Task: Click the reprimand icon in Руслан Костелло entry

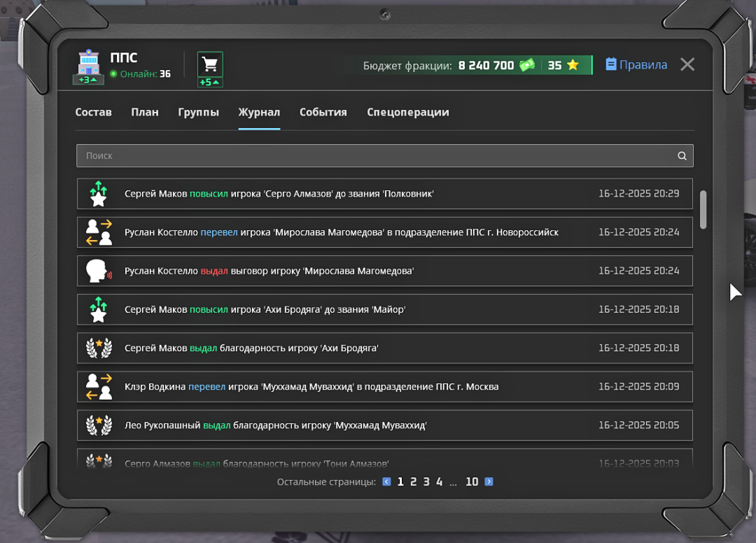Action: click(99, 271)
